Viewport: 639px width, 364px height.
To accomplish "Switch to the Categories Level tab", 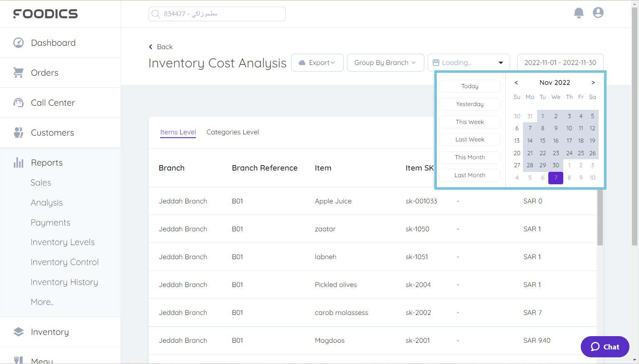I will click(x=233, y=132).
